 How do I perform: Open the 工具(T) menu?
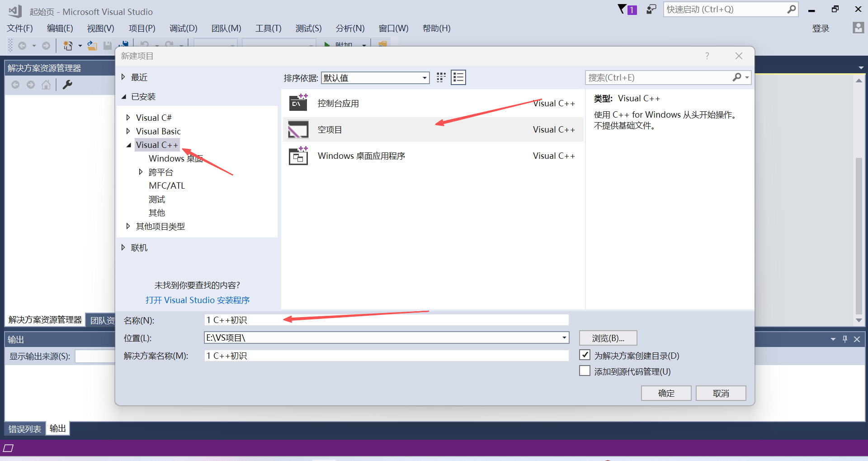point(268,29)
